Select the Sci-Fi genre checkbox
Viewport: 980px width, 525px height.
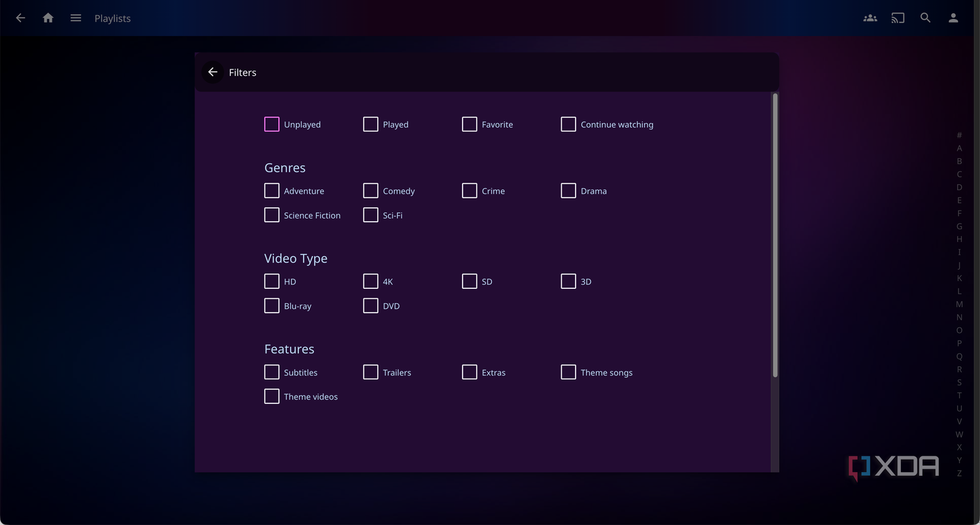(x=370, y=214)
